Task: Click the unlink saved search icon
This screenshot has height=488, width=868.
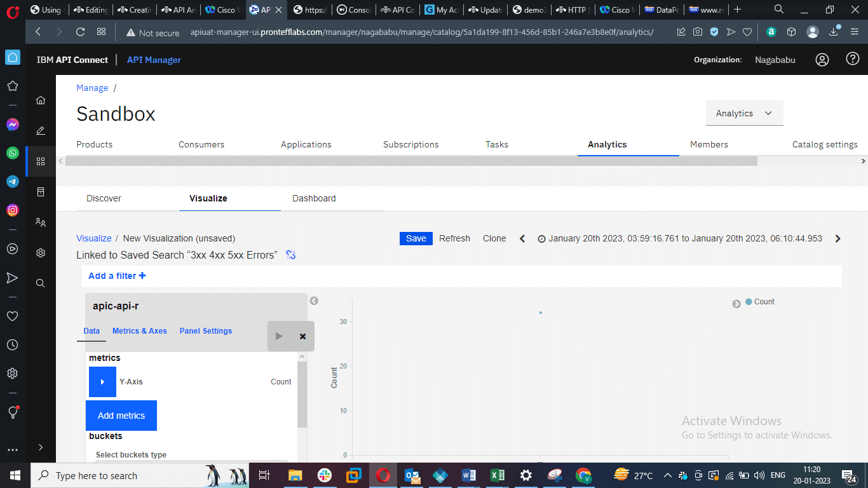Action: [291, 255]
